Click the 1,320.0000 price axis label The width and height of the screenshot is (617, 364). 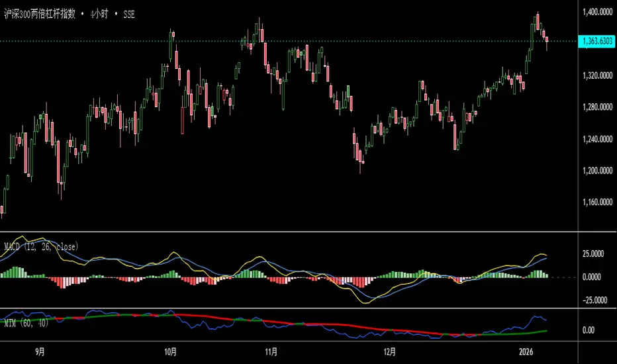pos(597,75)
